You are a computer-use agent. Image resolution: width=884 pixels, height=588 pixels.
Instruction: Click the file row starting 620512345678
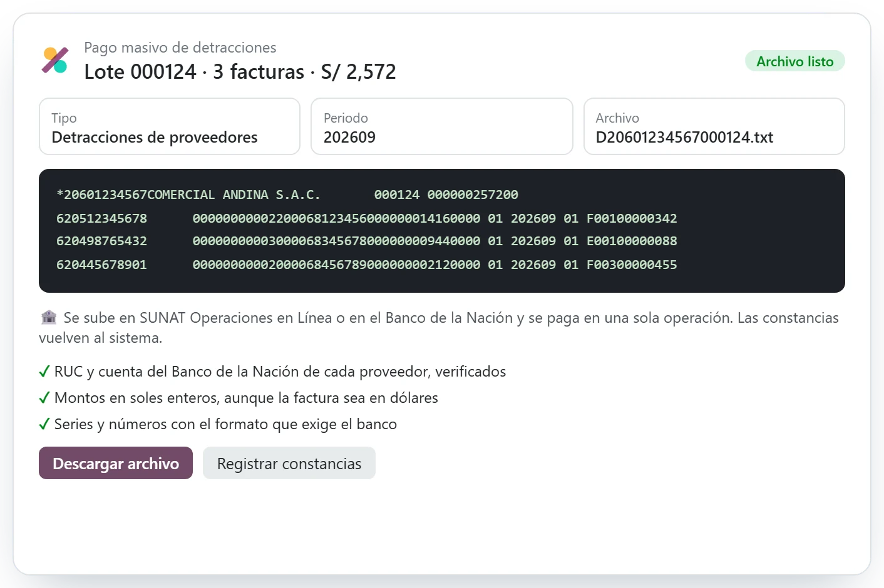(367, 218)
